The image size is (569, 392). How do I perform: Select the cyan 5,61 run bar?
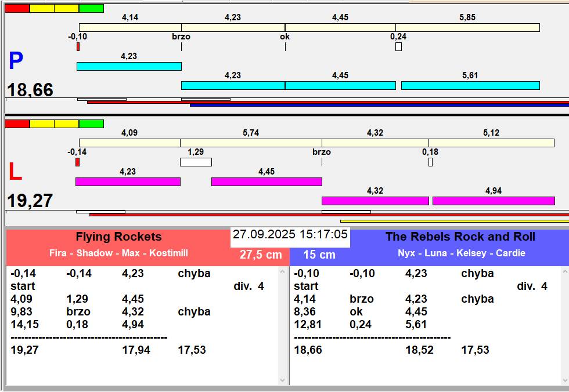coord(471,85)
